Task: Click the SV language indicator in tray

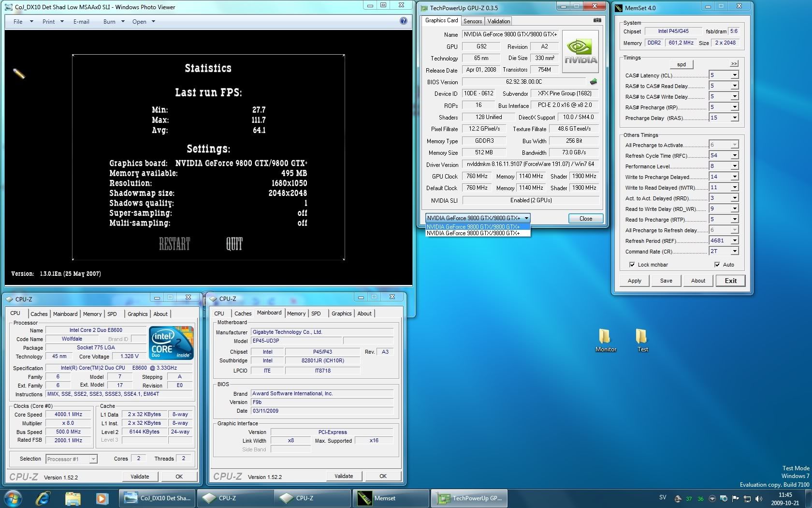Action: (x=662, y=497)
